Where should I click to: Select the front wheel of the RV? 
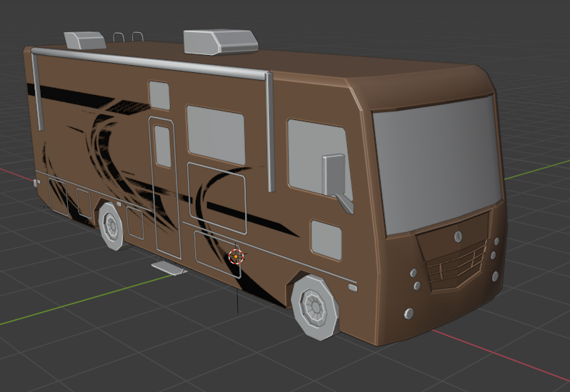click(x=315, y=307)
